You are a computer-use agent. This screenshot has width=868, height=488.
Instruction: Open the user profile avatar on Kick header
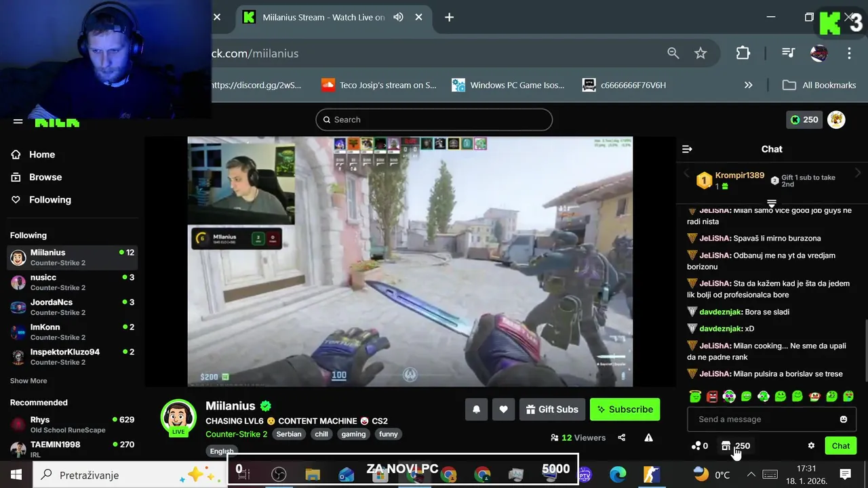pos(836,120)
